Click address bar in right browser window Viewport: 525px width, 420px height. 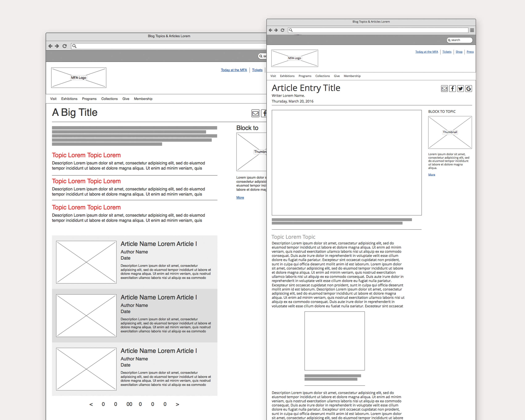click(378, 30)
